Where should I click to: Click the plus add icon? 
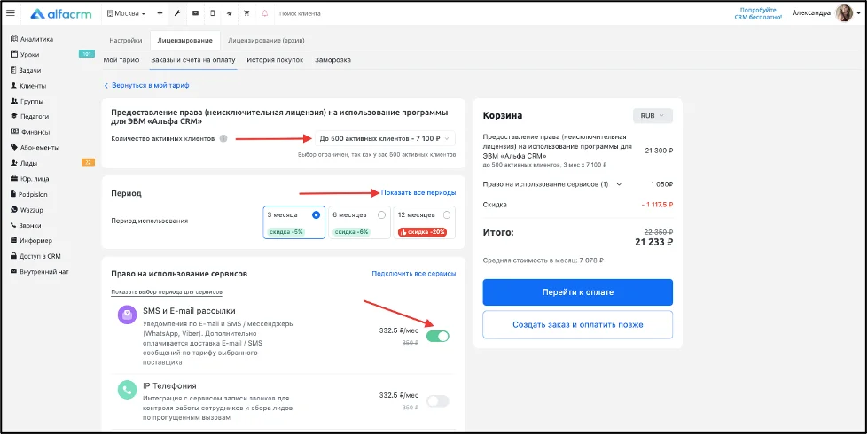point(160,13)
